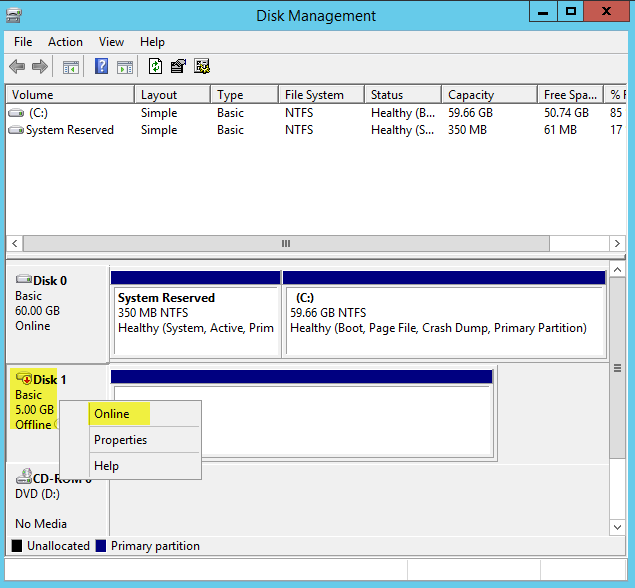
Task: Click the Disk 0 drive icon
Action: pos(23,279)
